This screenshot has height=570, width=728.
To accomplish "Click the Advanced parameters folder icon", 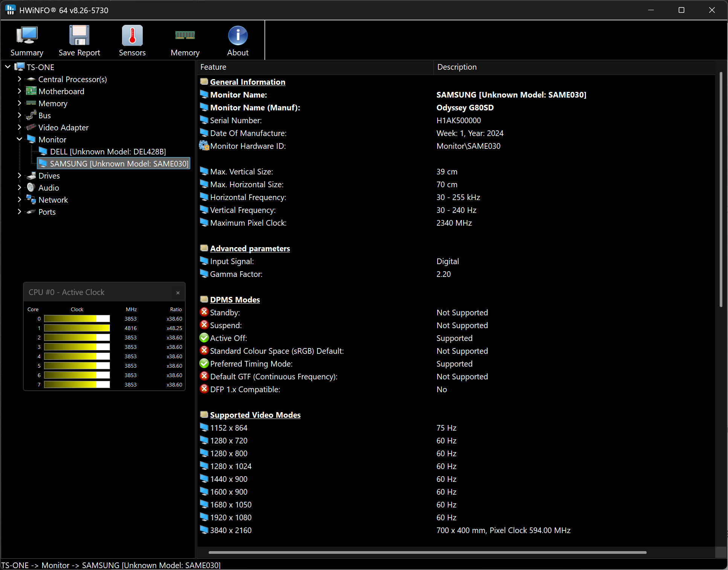I will click(204, 248).
